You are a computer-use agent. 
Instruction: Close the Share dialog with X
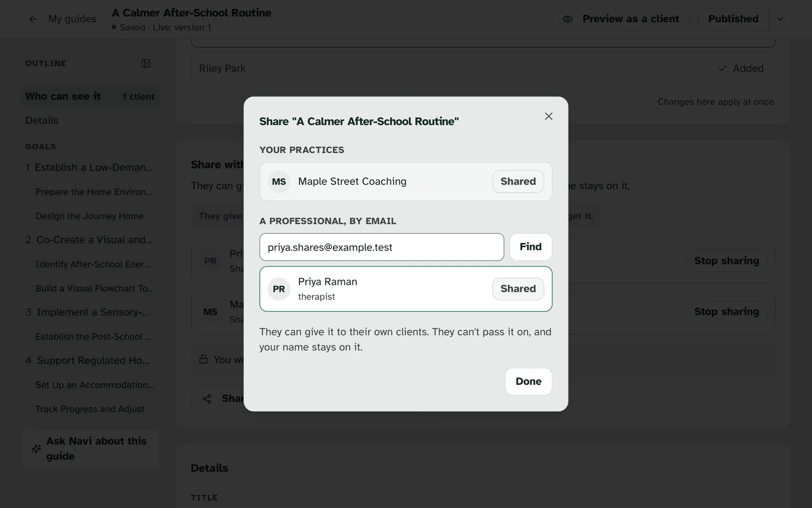549,116
